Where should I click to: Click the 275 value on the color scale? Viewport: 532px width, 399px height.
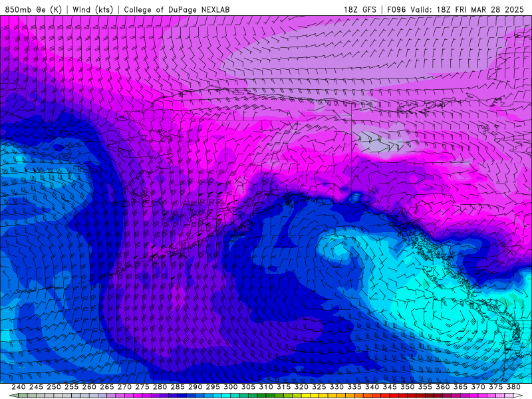tap(142, 387)
